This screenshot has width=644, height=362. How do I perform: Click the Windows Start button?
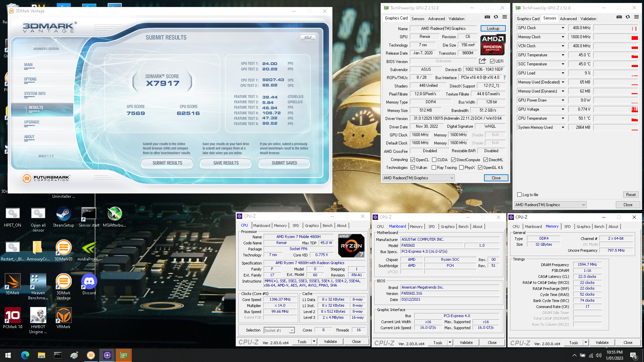[8, 355]
